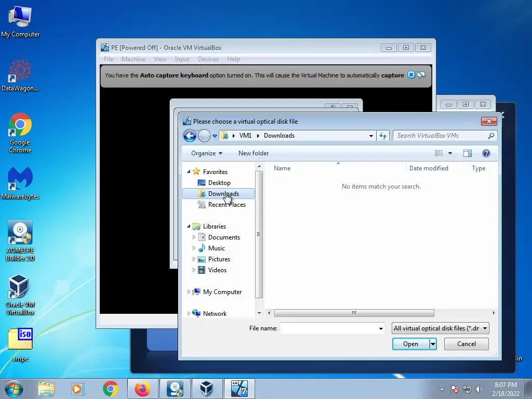Select Network in navigation pane
532x399 pixels.
coord(215,313)
